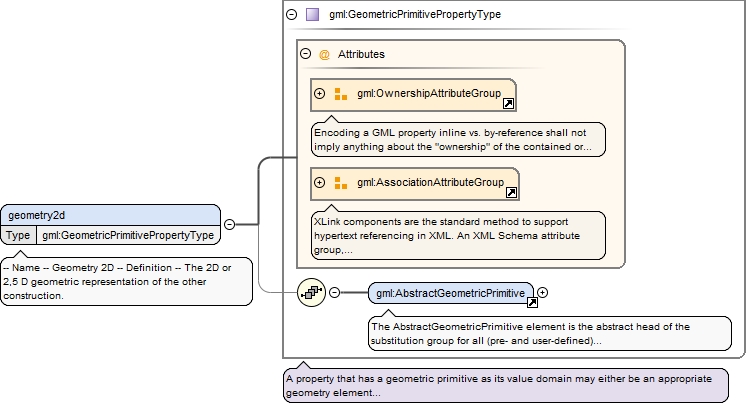Screen dimensions: 747x406
Task: Collapse the geometry2d element node
Action: click(x=230, y=224)
